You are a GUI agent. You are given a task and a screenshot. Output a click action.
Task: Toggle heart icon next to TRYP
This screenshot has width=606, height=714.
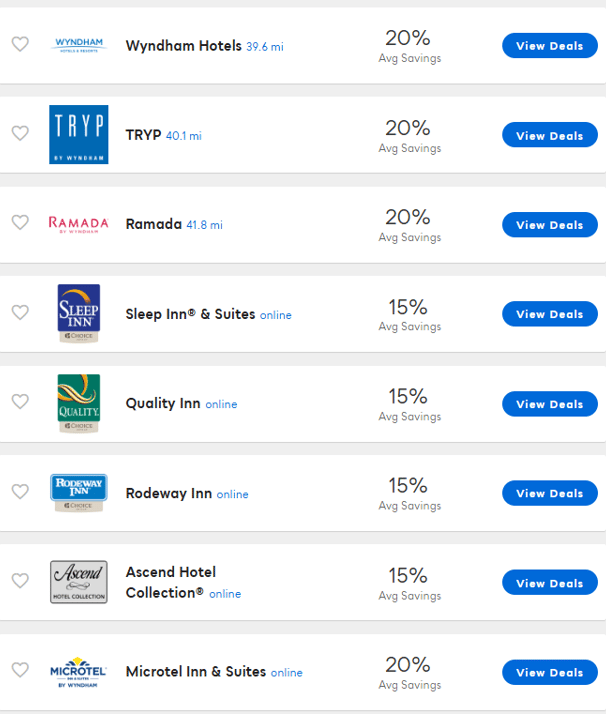(20, 133)
